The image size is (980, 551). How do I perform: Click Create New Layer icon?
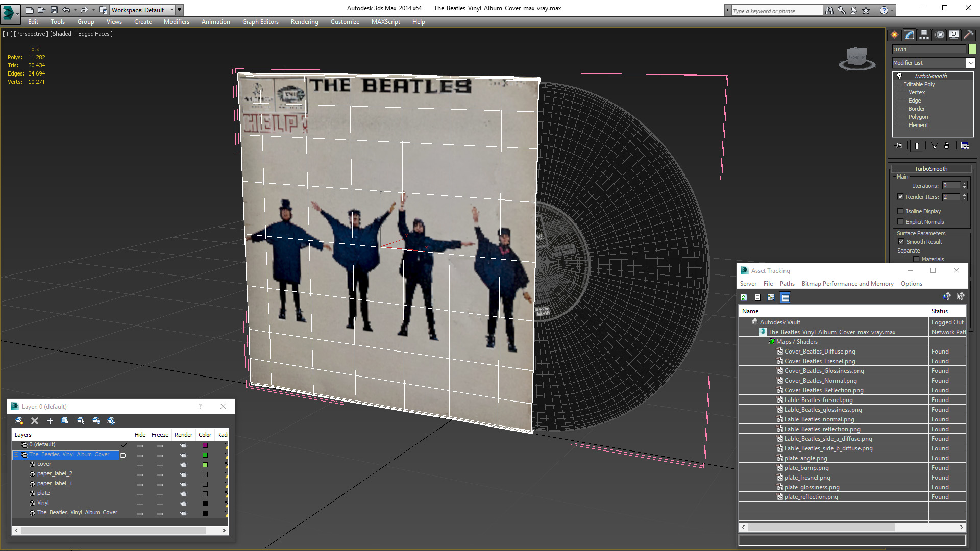point(19,421)
